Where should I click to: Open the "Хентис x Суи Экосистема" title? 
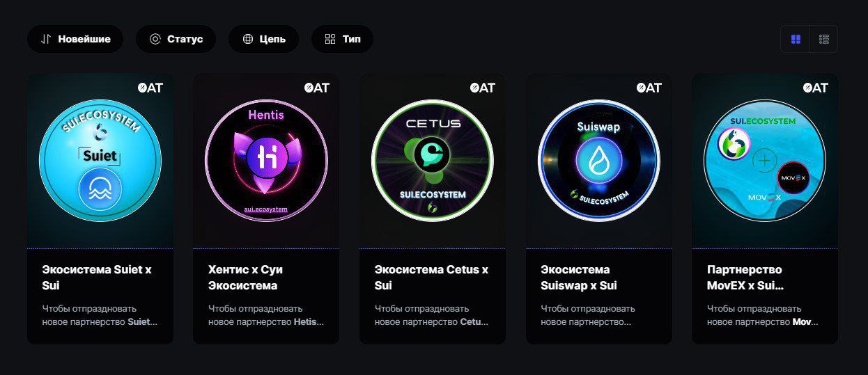(x=245, y=277)
